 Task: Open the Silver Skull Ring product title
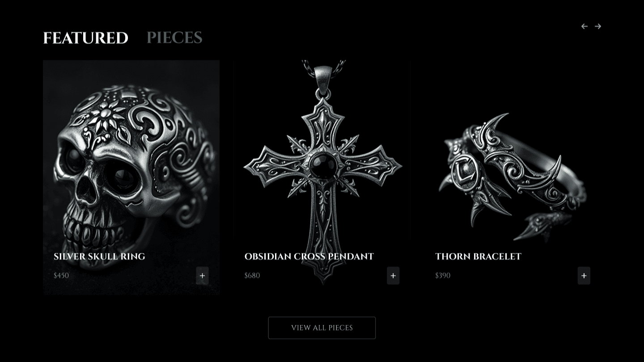(99, 257)
